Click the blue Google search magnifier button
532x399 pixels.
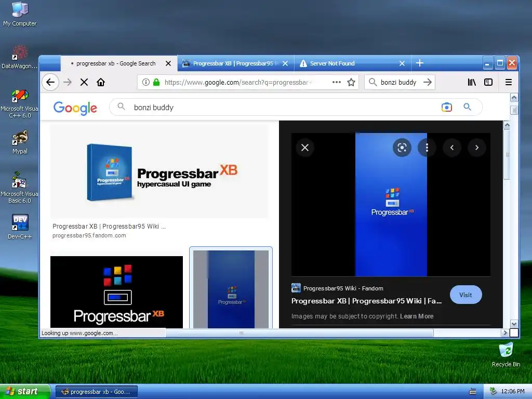tap(467, 107)
